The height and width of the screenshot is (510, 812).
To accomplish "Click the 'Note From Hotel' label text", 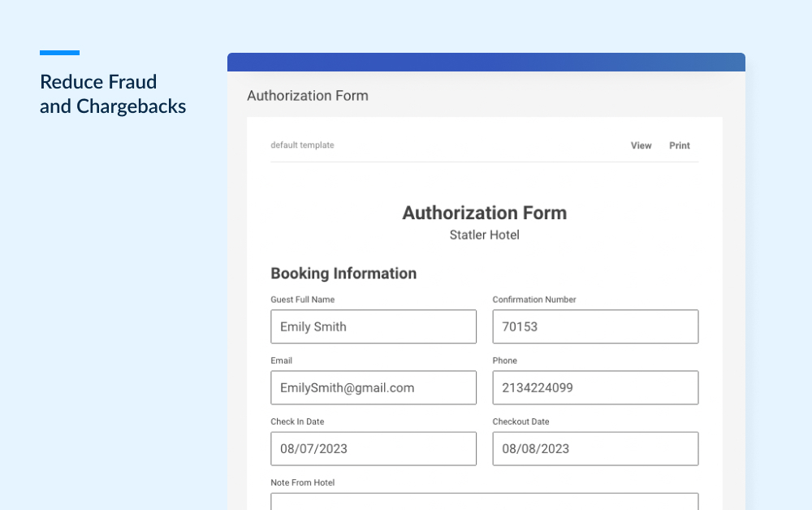I will [x=302, y=482].
